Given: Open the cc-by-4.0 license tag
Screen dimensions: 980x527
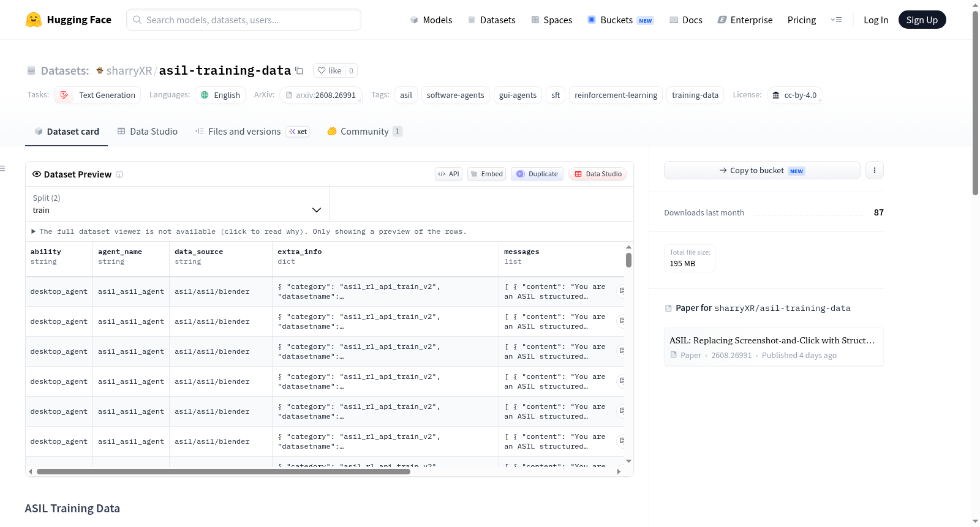Looking at the screenshot, I should pyautogui.click(x=794, y=95).
